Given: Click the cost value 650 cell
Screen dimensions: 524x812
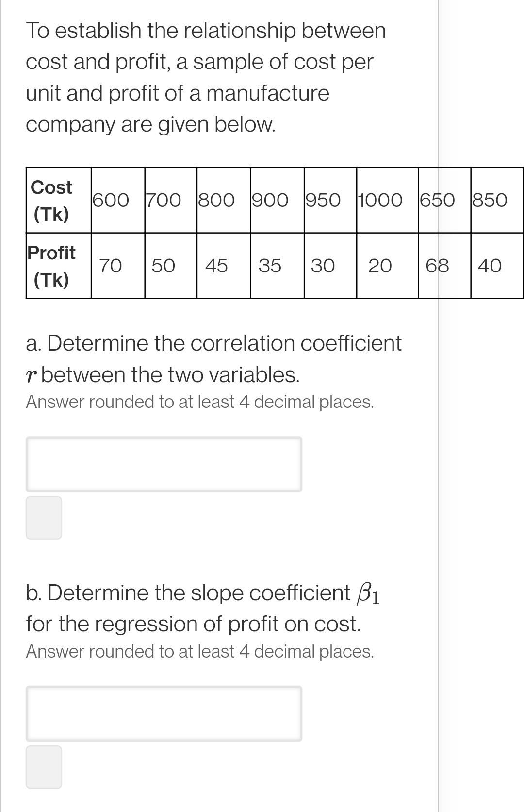Looking at the screenshot, I should [x=445, y=200].
